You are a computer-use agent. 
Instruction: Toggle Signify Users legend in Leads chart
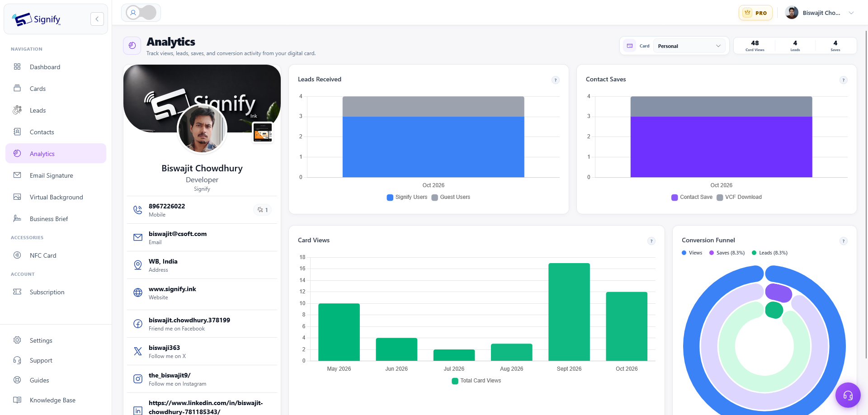(407, 197)
